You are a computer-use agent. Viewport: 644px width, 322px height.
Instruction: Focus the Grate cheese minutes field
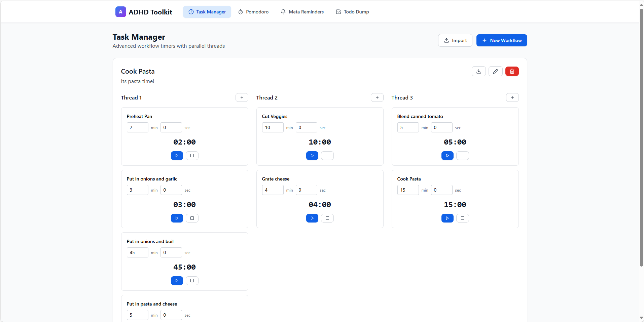[273, 190]
